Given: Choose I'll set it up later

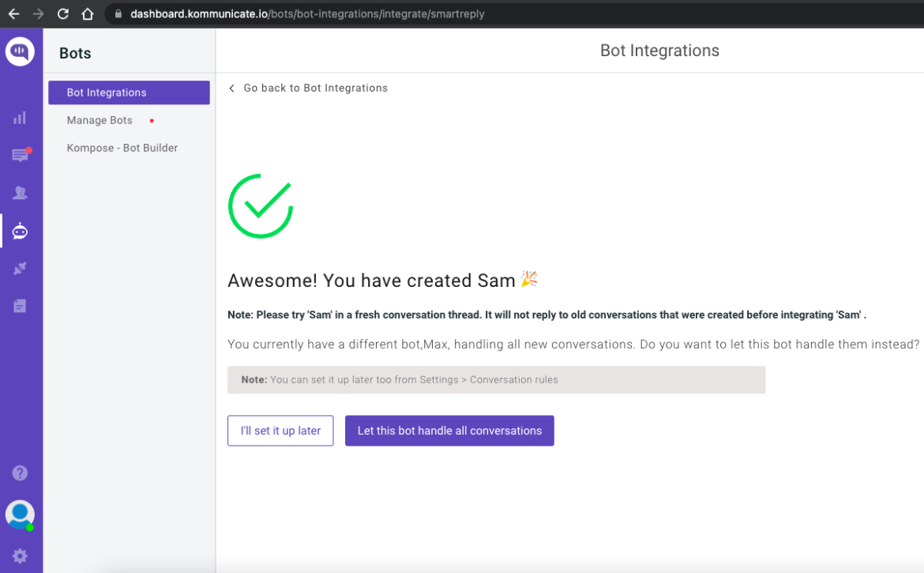Looking at the screenshot, I should [x=280, y=431].
